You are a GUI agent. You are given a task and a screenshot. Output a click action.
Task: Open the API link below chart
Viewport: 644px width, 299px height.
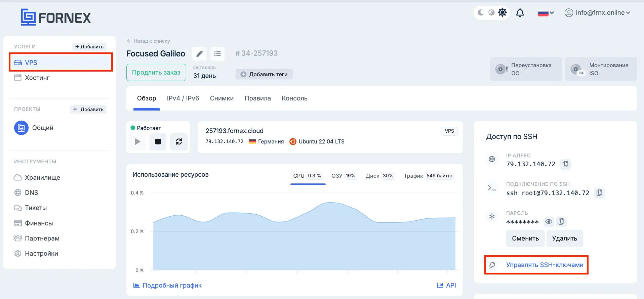[446, 285]
